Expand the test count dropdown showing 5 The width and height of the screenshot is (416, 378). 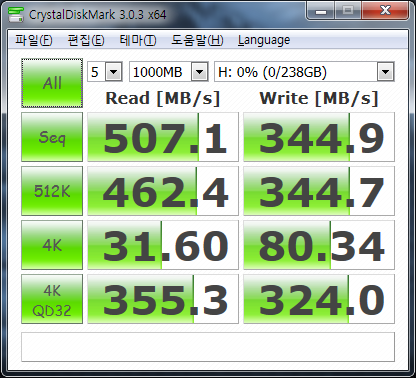click(x=113, y=72)
